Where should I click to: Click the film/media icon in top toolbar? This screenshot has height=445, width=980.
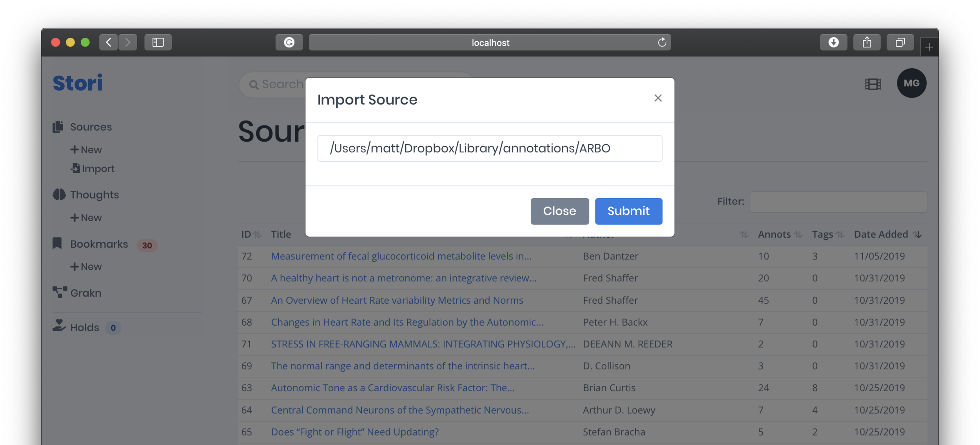(874, 83)
